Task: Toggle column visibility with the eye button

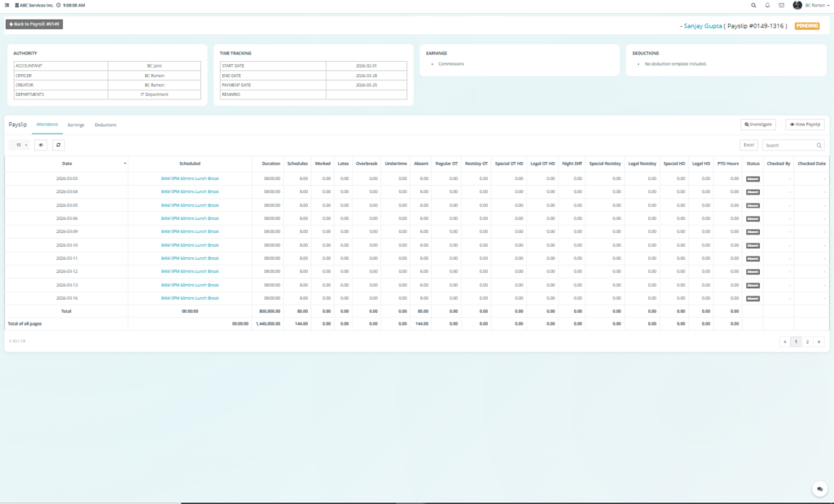Action: (x=41, y=145)
